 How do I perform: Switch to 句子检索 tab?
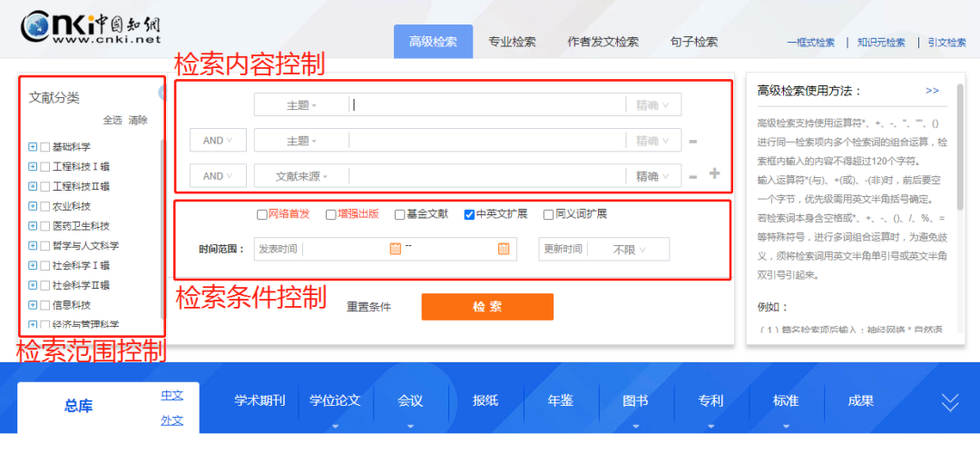(694, 42)
